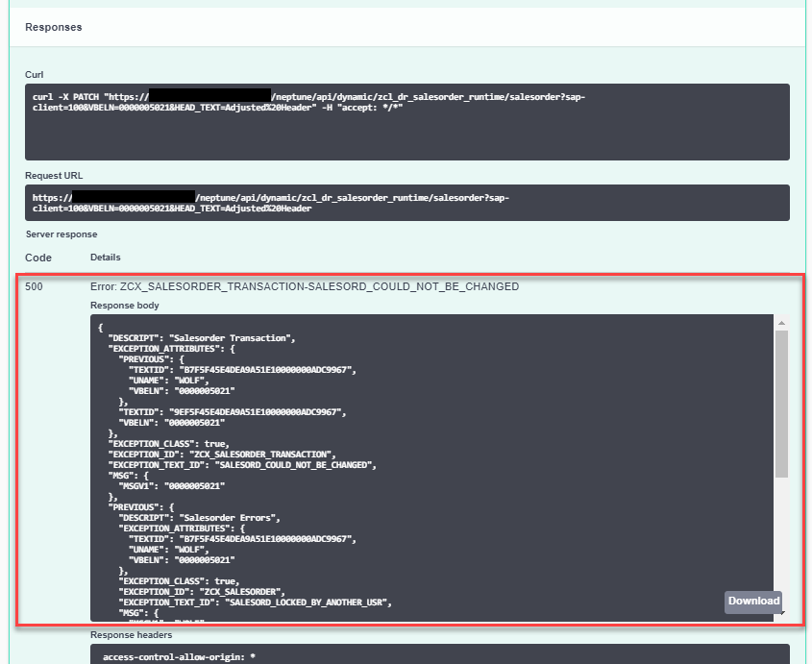Click the Responses section header
The image size is (812, 664).
[x=53, y=27]
